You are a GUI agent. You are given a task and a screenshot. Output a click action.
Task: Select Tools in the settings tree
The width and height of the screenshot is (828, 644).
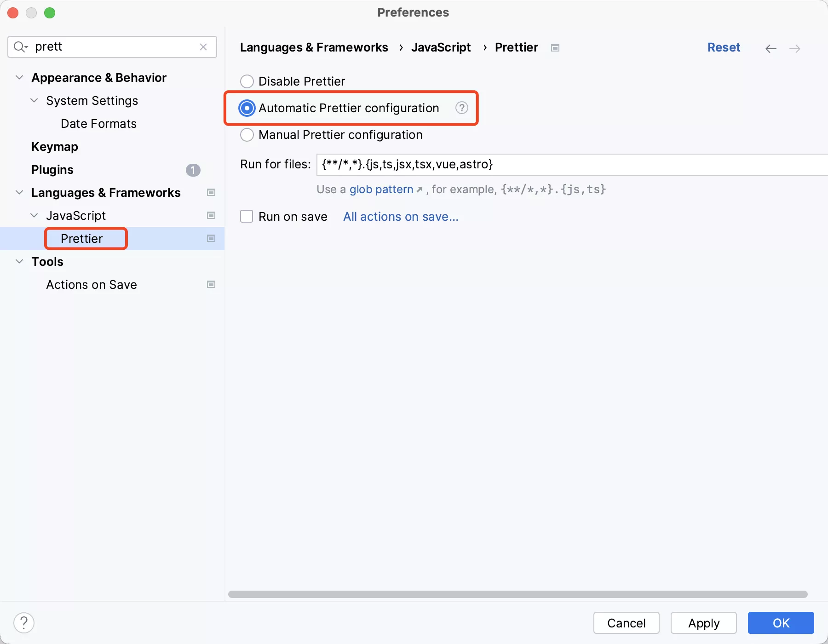47,262
